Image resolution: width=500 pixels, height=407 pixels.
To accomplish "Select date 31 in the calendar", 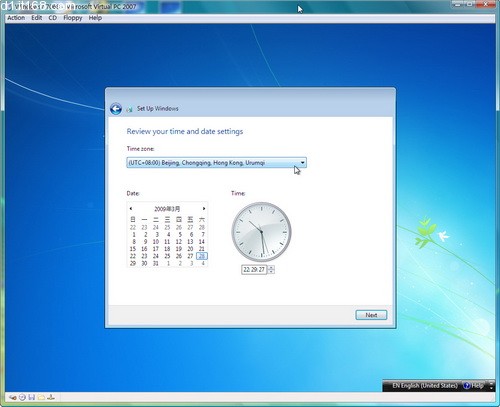I will coord(156,263).
